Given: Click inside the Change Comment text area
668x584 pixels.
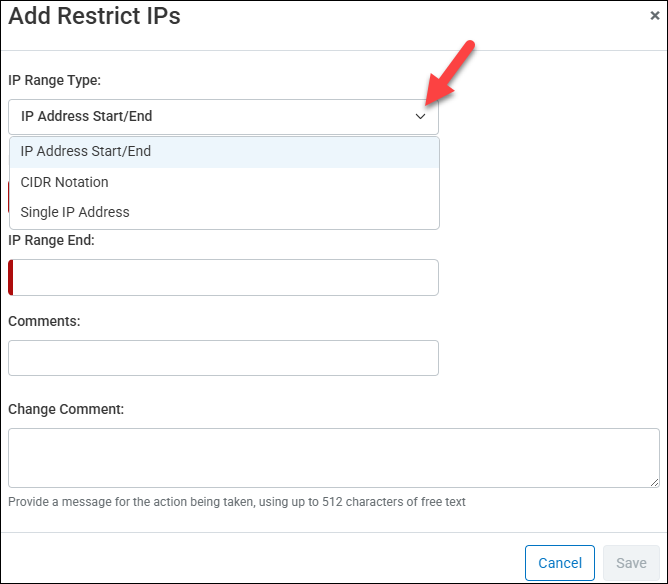Looking at the screenshot, I should (333, 458).
